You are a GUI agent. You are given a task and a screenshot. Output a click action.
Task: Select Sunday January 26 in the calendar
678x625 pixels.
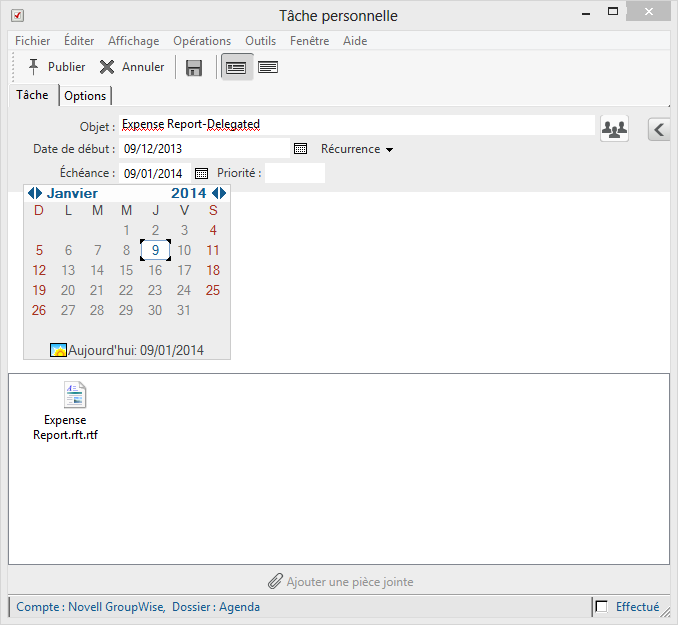39,310
